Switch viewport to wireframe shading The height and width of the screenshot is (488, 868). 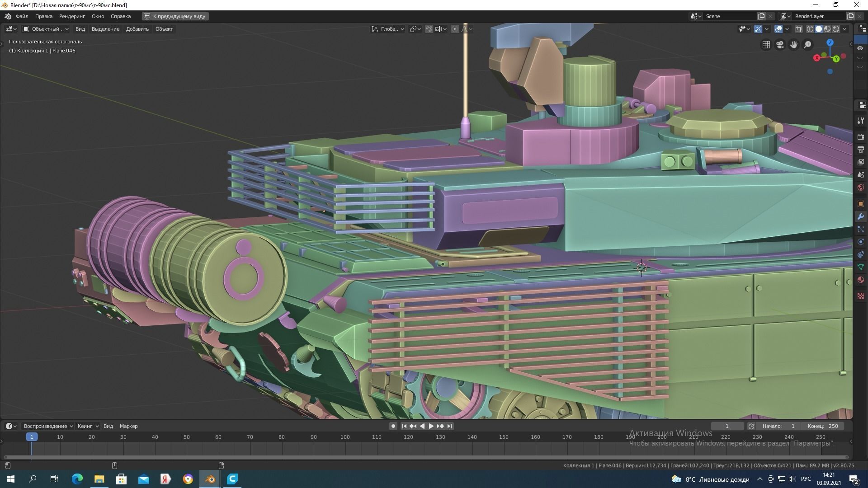click(810, 29)
